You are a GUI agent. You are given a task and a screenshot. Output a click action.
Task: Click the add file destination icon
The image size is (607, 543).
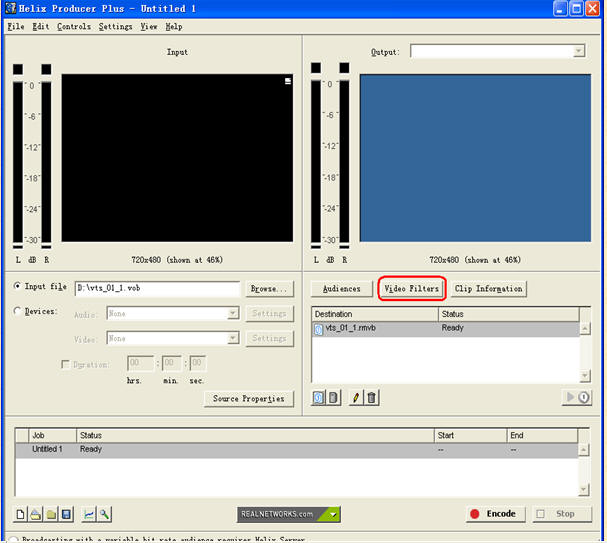pyautogui.click(x=318, y=397)
